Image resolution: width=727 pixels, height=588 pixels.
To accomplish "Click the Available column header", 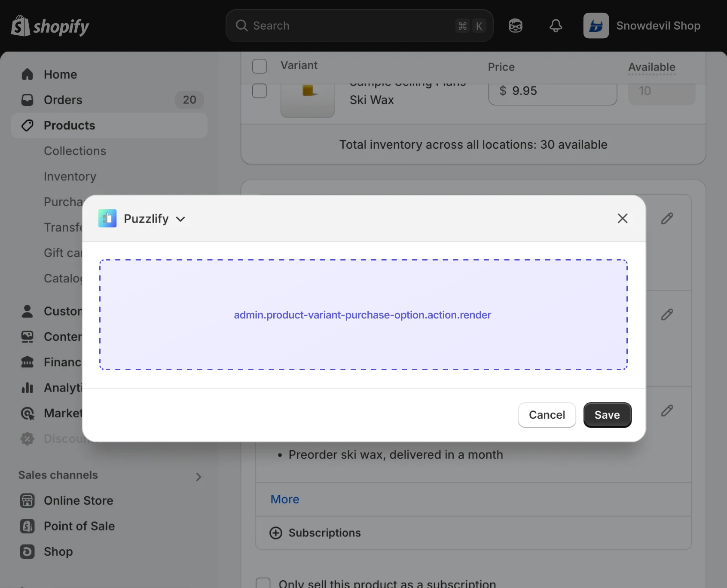I will tap(652, 67).
